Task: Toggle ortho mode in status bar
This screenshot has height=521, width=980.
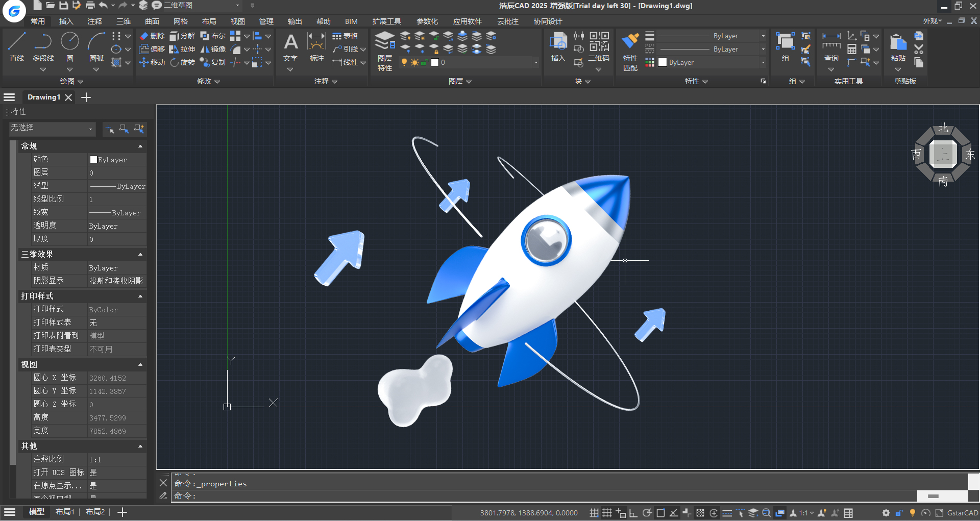Action: (633, 513)
